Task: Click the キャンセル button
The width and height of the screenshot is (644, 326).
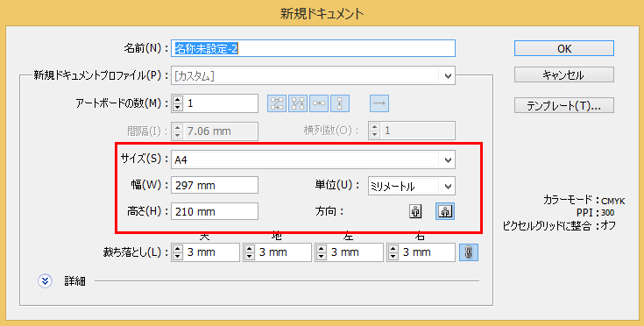Action: point(564,74)
